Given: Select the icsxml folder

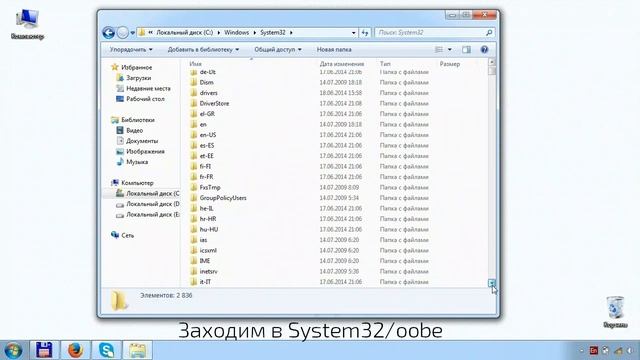Looking at the screenshot, I should [x=208, y=251].
